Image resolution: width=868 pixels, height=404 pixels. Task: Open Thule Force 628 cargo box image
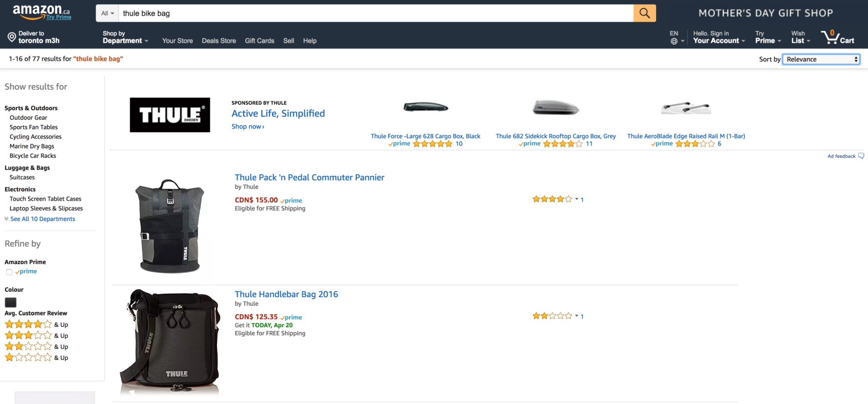pyautogui.click(x=425, y=107)
